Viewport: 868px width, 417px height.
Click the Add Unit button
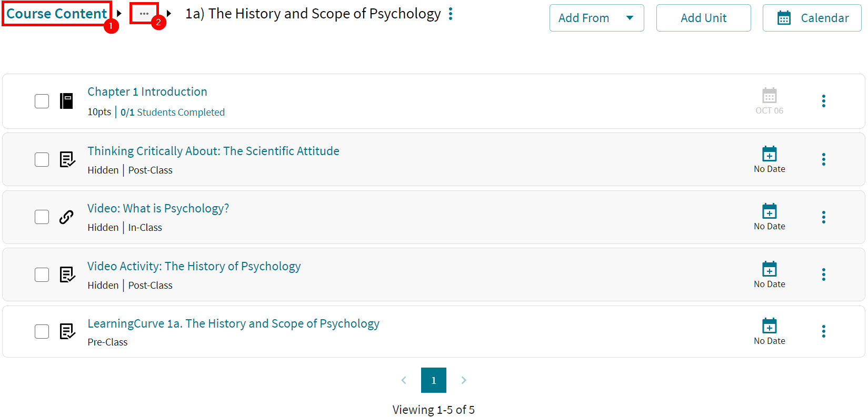[703, 17]
